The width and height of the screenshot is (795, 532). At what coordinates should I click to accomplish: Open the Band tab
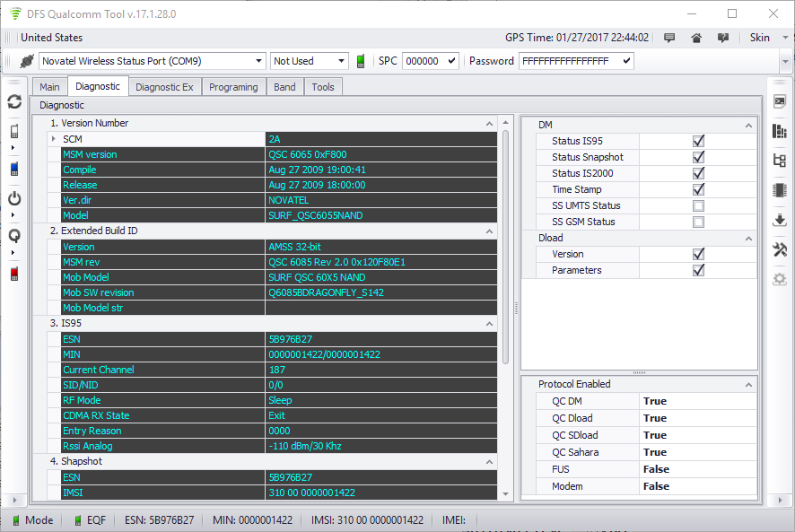point(285,87)
